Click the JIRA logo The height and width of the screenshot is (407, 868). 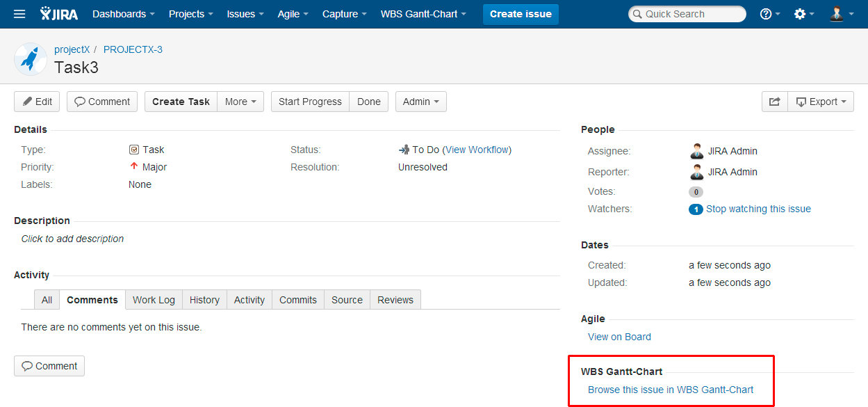[59, 14]
